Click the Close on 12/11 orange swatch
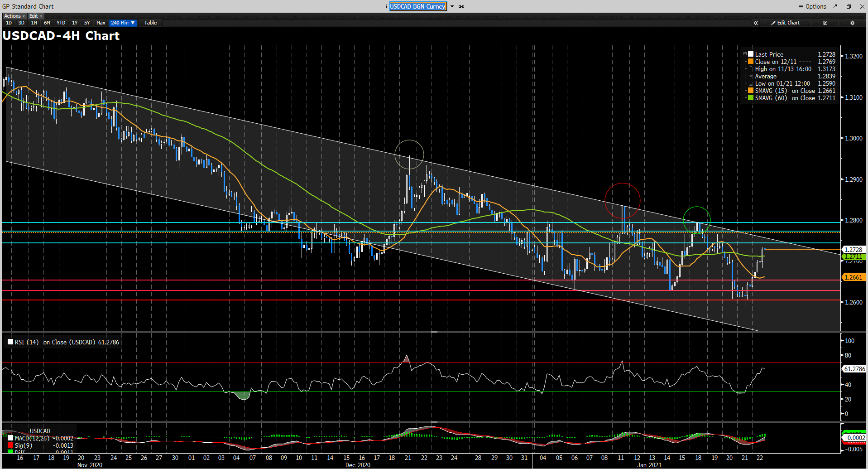The image size is (868, 469). [751, 61]
